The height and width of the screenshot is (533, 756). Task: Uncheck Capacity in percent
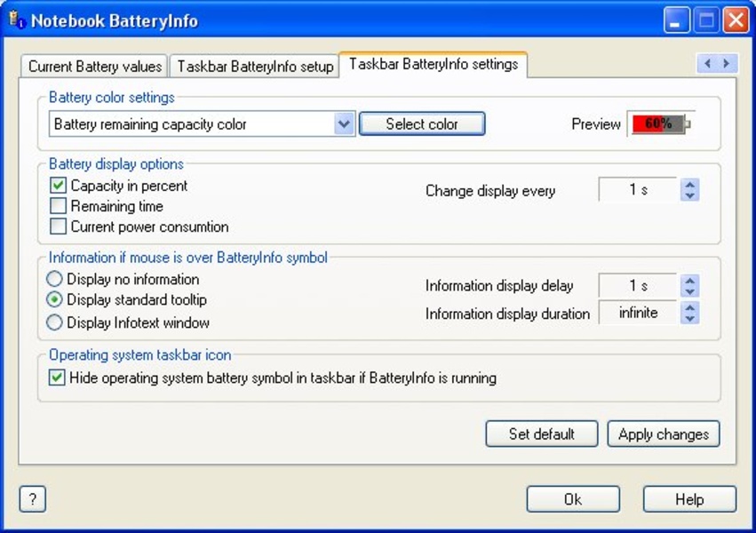(x=58, y=186)
